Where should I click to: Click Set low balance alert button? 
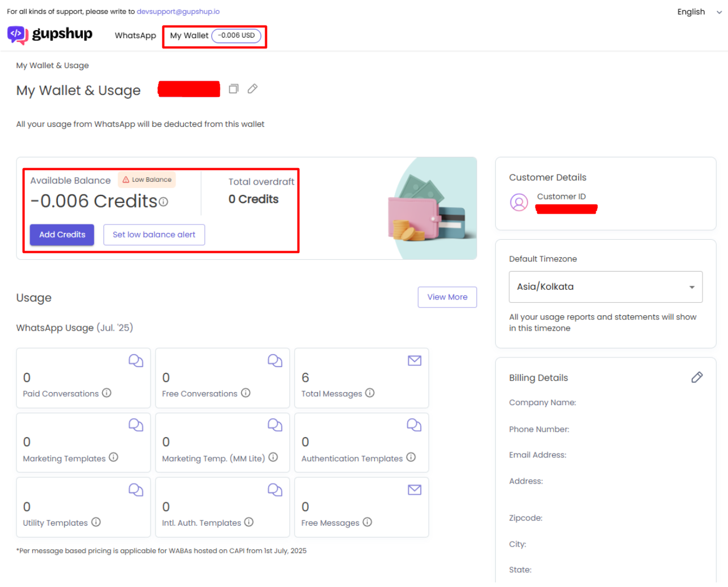click(x=154, y=235)
